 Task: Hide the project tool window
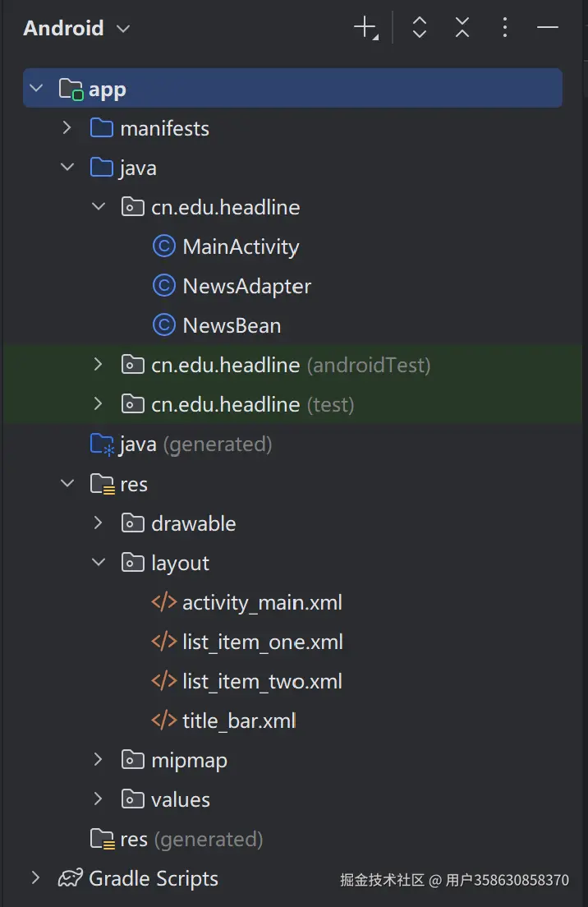548,28
